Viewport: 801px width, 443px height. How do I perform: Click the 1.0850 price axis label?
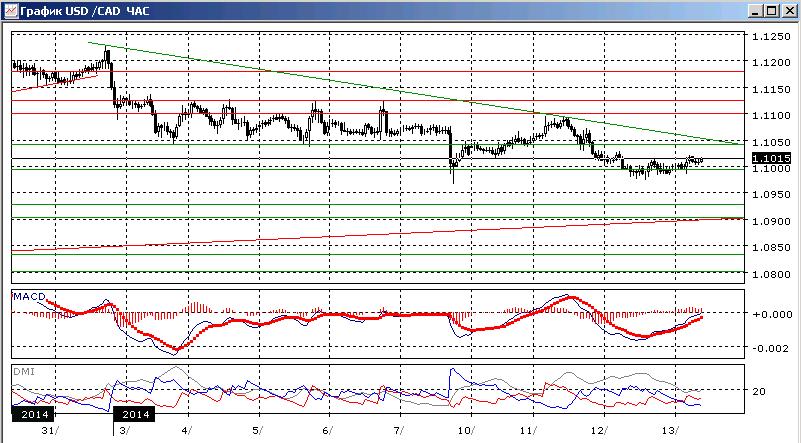[772, 247]
